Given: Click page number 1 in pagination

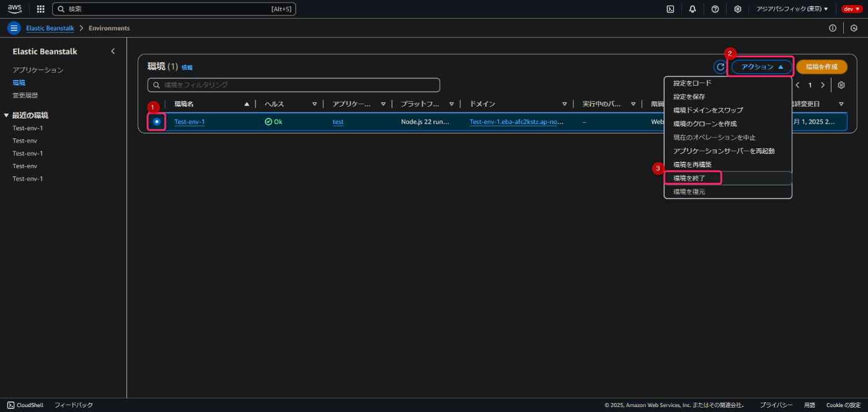Looking at the screenshot, I should tap(810, 85).
